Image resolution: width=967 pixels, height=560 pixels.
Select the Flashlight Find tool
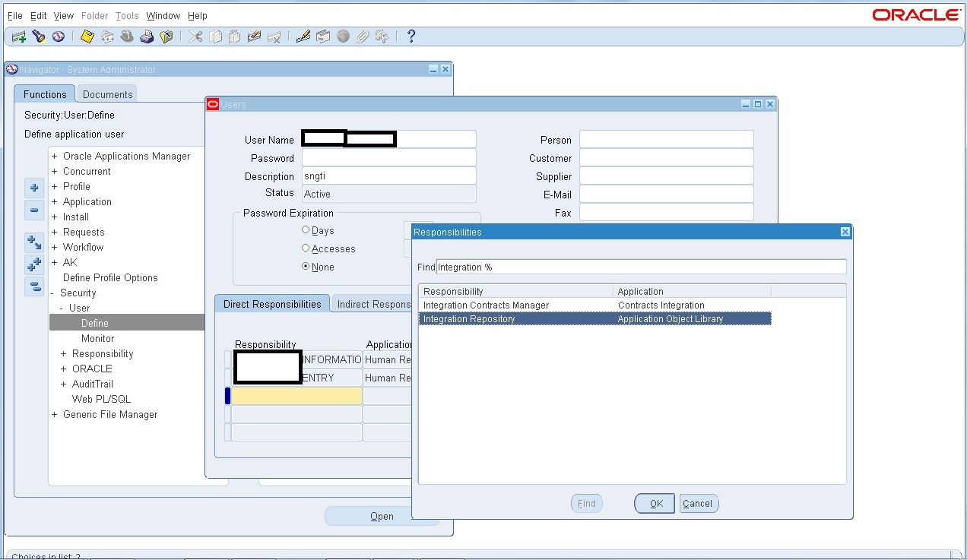coord(40,36)
